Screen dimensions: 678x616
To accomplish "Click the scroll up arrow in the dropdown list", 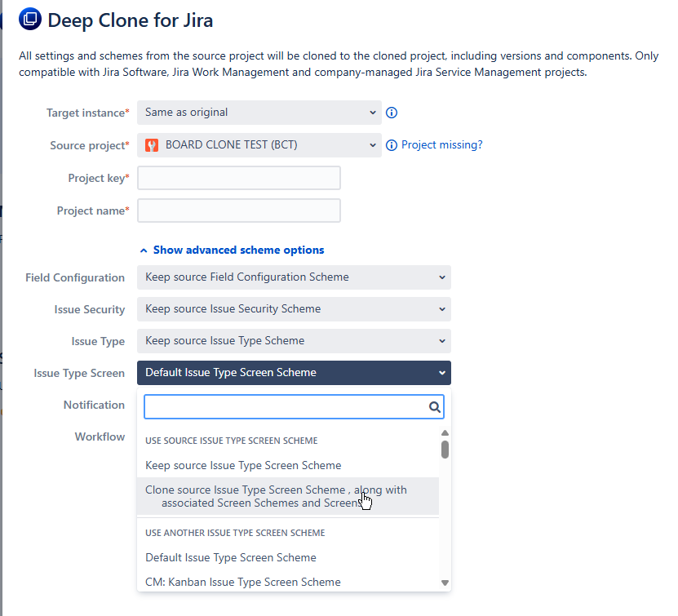I will point(445,433).
